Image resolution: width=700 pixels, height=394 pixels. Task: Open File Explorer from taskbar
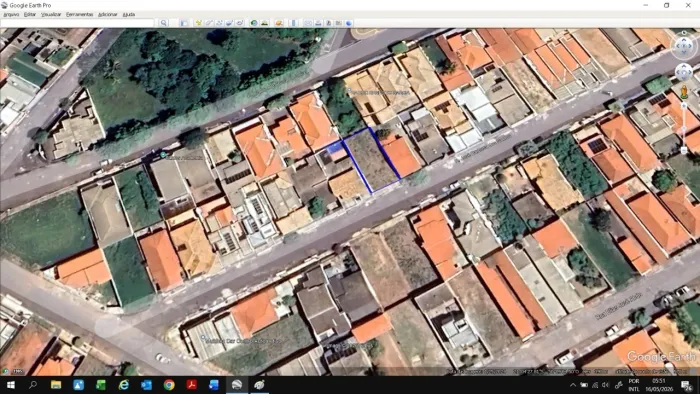tap(56, 385)
